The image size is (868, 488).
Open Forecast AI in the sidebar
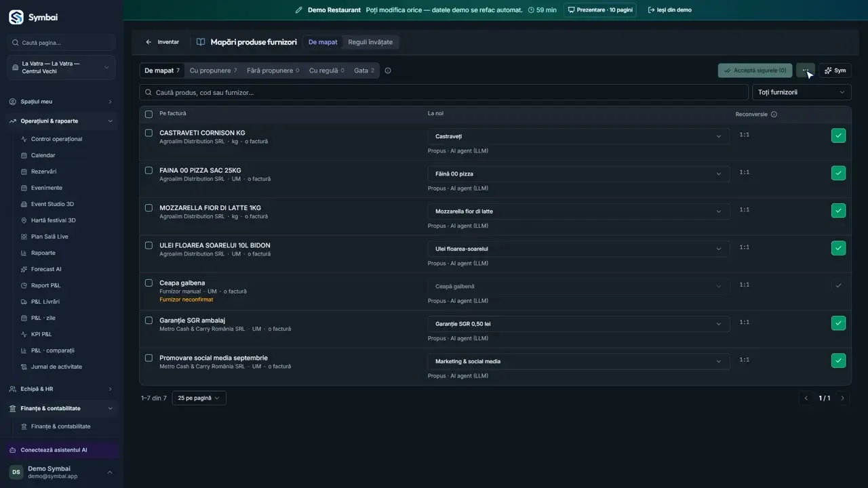click(46, 269)
